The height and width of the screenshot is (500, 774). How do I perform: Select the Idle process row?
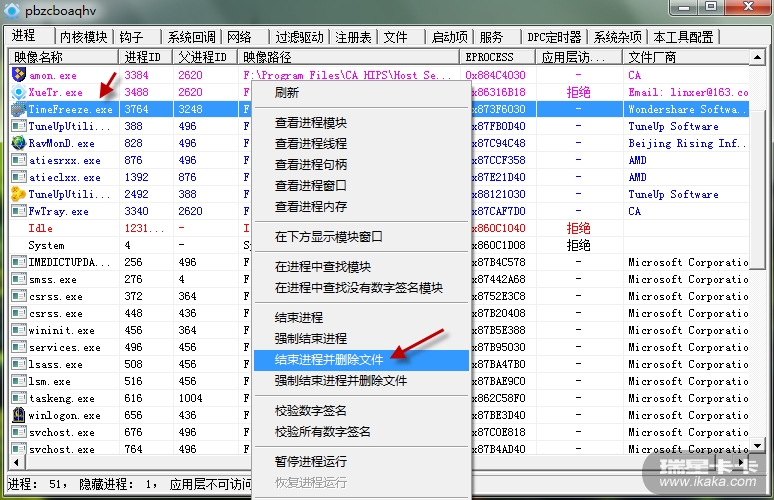pyautogui.click(x=379, y=228)
